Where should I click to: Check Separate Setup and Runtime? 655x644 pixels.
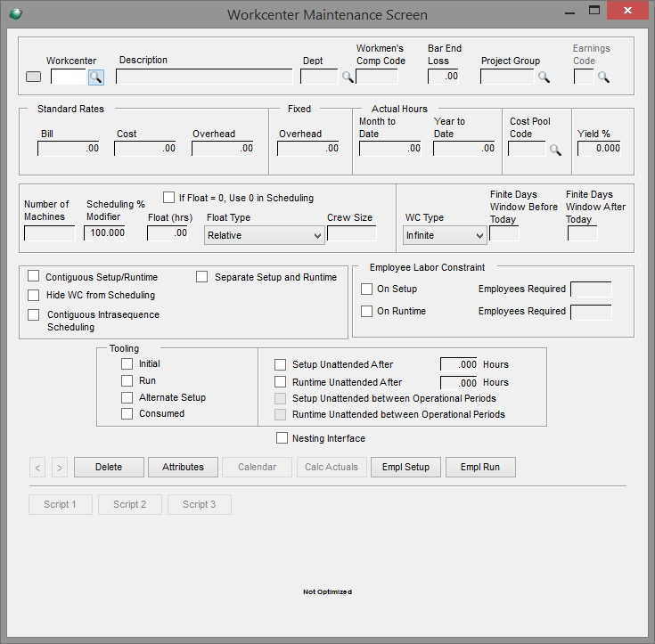click(x=201, y=276)
